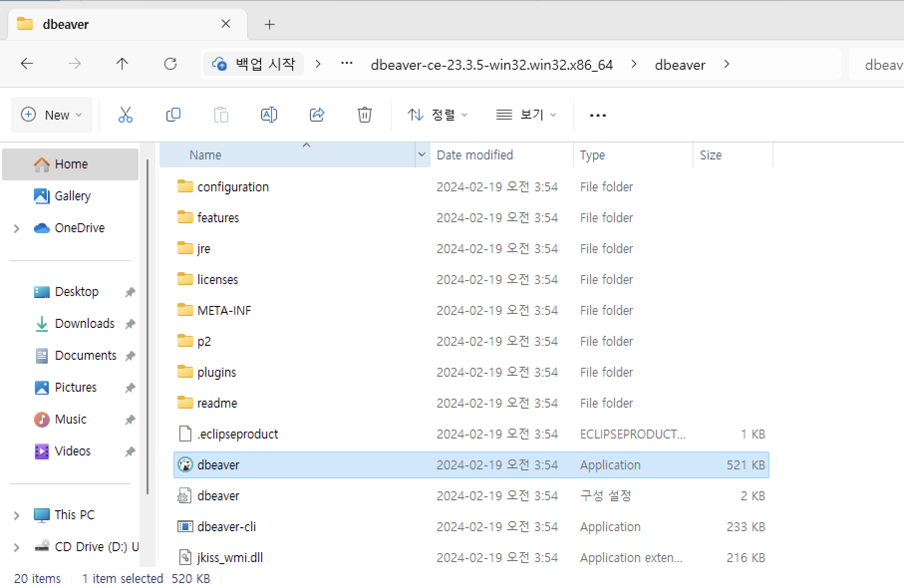Click the Copy icon in toolbar
Viewport: 904px width, 588px height.
point(173,115)
